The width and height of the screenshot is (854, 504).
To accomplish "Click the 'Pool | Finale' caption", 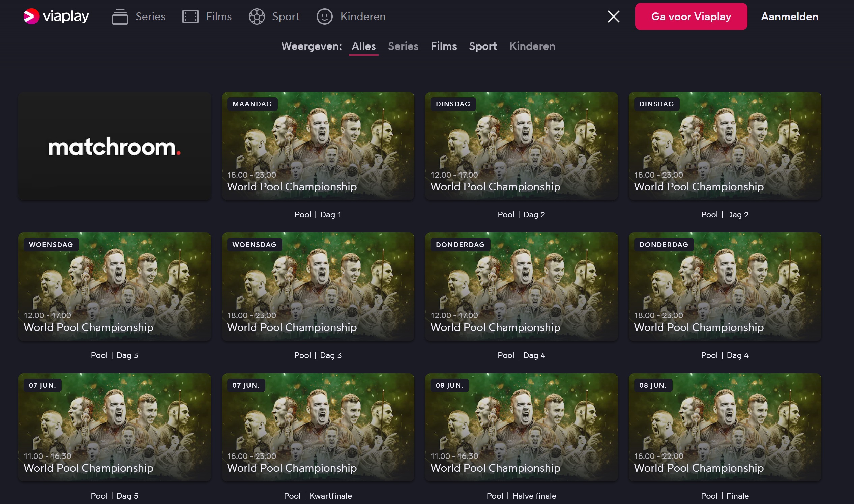I will 725,496.
